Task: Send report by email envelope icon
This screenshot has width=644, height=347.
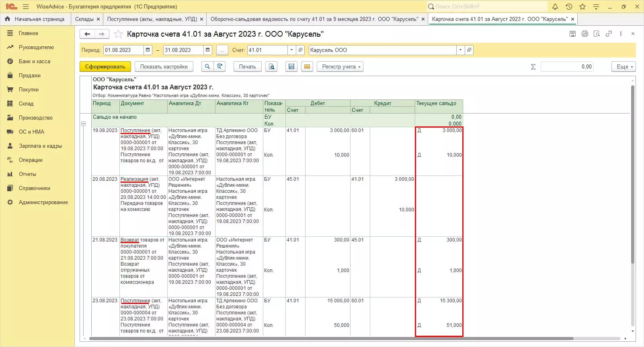Action: (307, 67)
